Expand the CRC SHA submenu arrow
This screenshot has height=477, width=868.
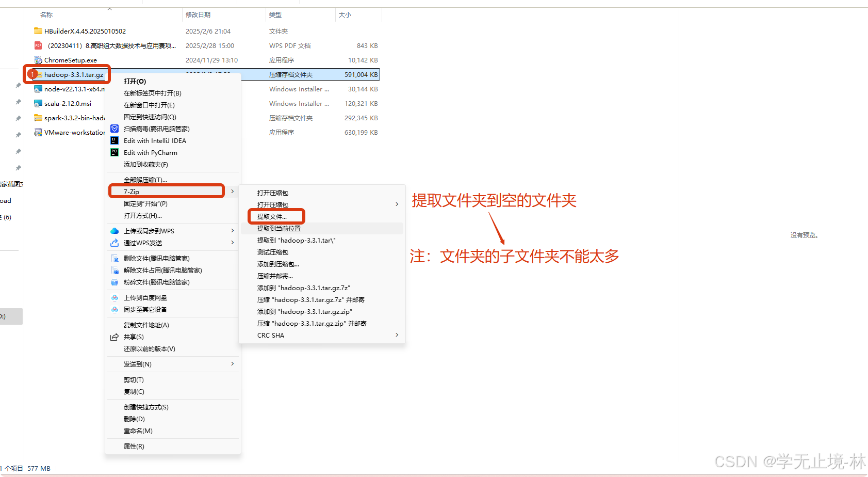click(397, 335)
